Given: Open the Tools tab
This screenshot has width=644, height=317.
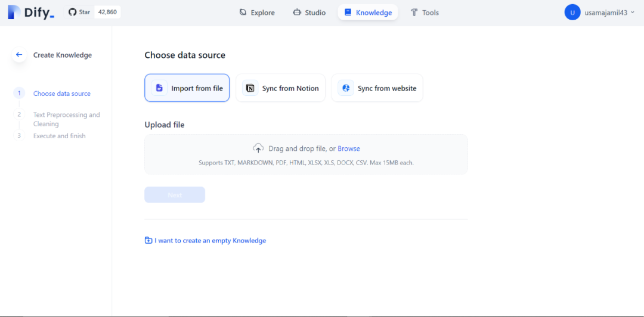Looking at the screenshot, I should (x=425, y=13).
